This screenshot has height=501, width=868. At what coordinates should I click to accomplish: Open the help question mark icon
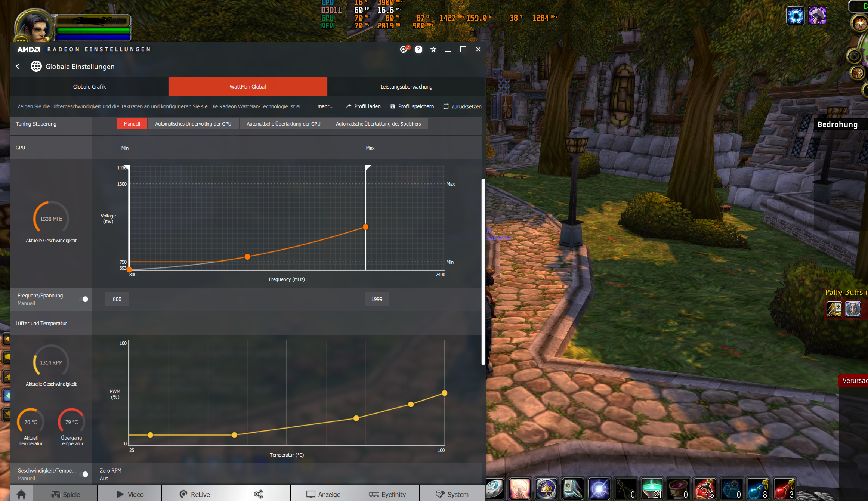pyautogui.click(x=418, y=49)
